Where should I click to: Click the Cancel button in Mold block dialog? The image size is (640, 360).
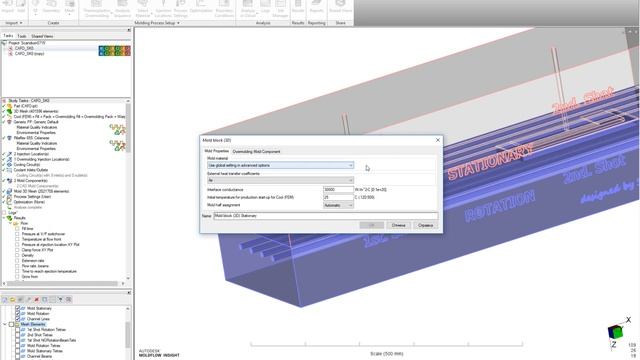(398, 225)
